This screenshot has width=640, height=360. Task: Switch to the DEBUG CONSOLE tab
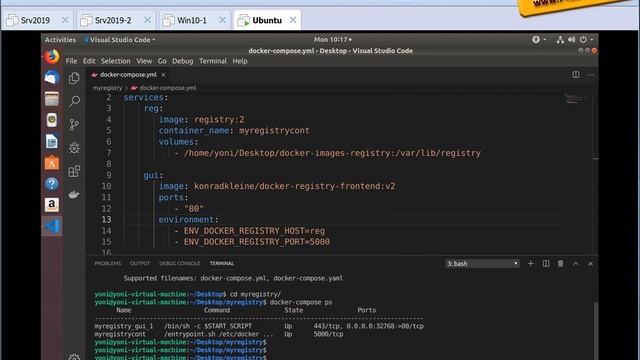(180, 264)
